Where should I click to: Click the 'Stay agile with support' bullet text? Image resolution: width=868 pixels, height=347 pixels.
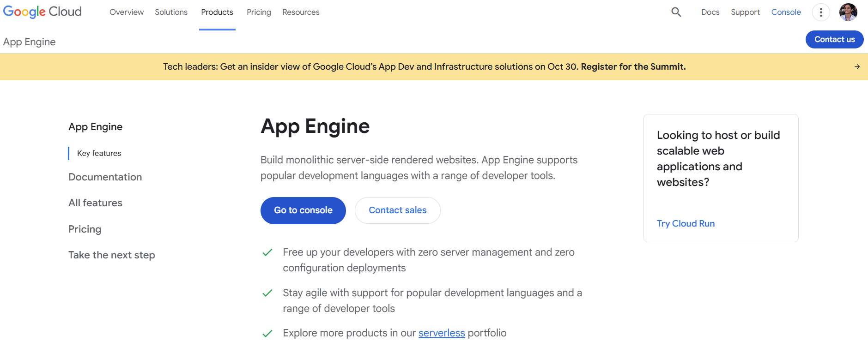(x=432, y=301)
